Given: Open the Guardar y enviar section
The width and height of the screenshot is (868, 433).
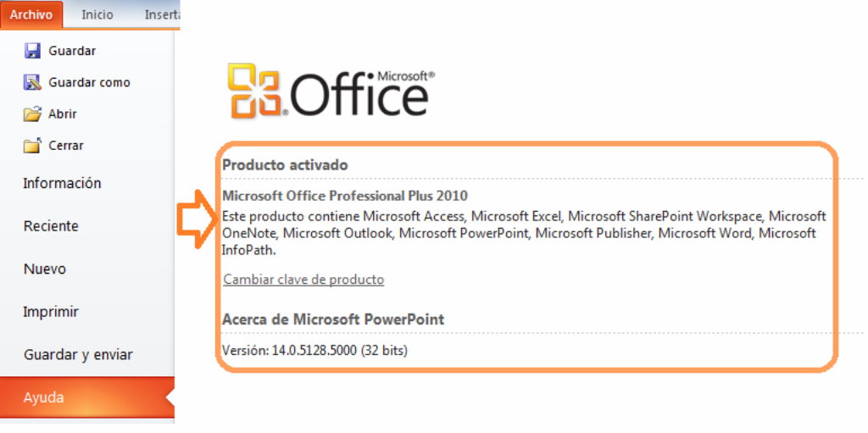Looking at the screenshot, I should point(78,354).
